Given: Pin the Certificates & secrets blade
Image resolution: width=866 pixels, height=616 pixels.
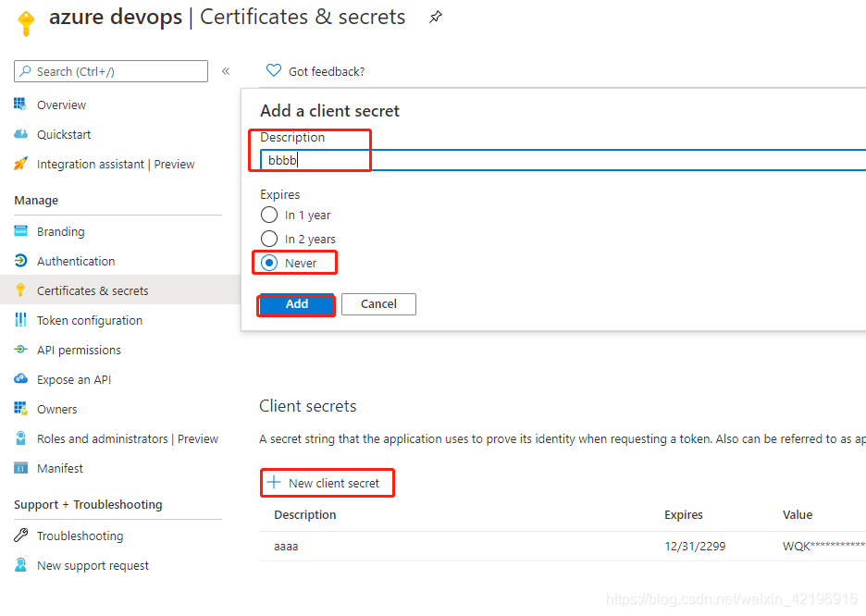Looking at the screenshot, I should click(435, 17).
